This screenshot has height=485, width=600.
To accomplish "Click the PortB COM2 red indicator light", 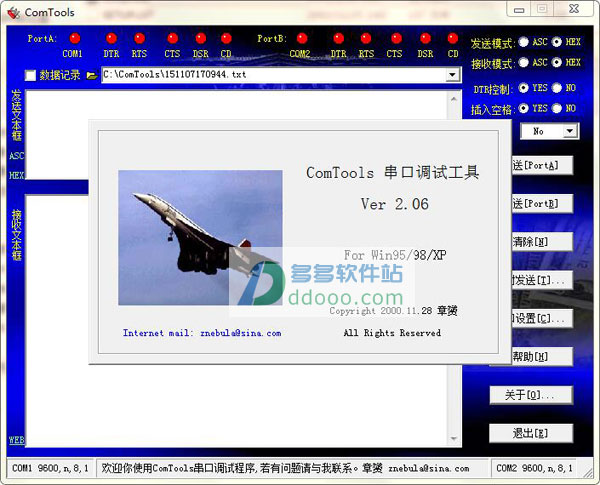I will click(x=302, y=38).
